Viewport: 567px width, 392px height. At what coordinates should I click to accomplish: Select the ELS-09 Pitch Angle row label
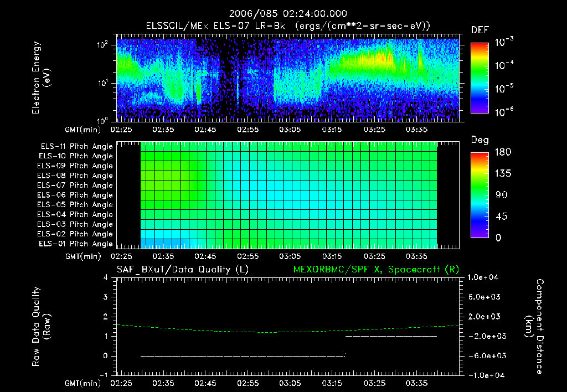(x=75, y=166)
